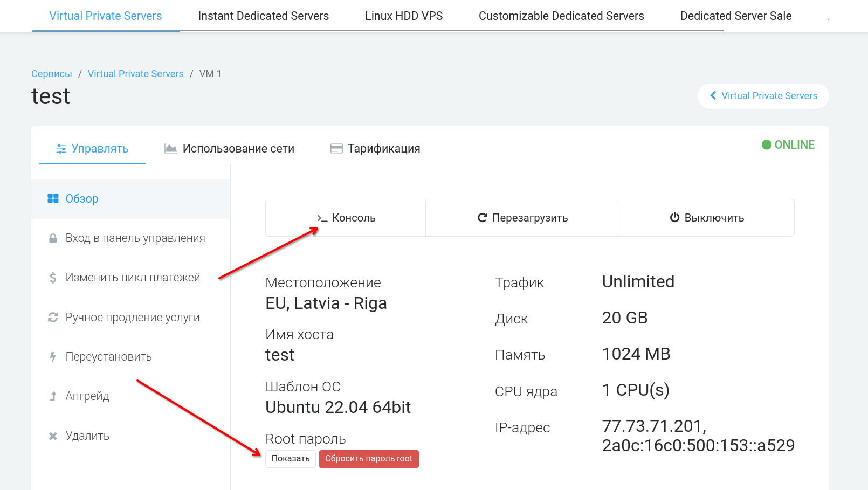Click the upgrade arrow icon beside Апгрейд
The height and width of the screenshot is (490, 868).
(53, 396)
